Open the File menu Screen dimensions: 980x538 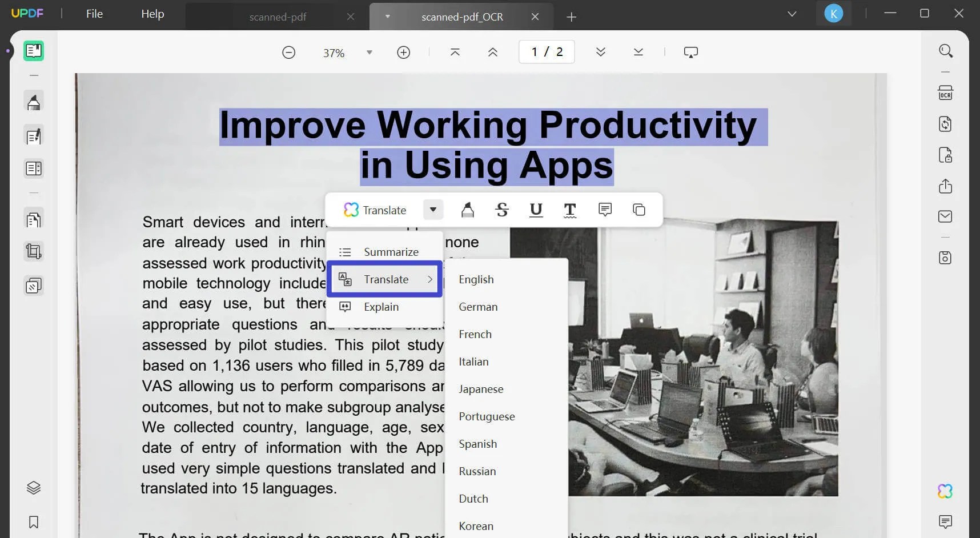pyautogui.click(x=94, y=13)
